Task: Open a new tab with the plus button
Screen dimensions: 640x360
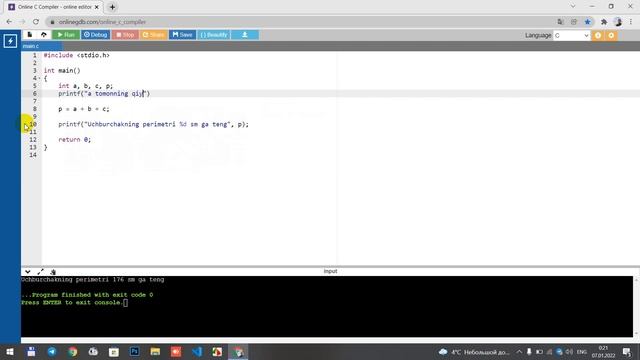Action: point(112,7)
